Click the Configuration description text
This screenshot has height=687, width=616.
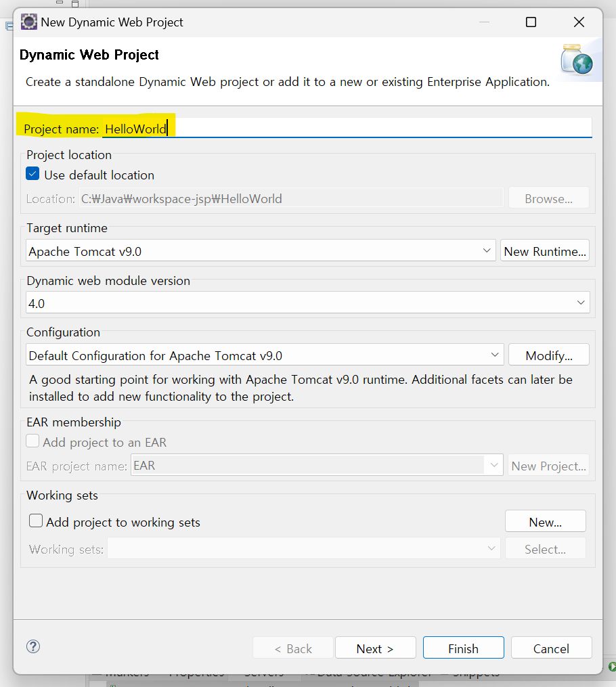tap(301, 388)
